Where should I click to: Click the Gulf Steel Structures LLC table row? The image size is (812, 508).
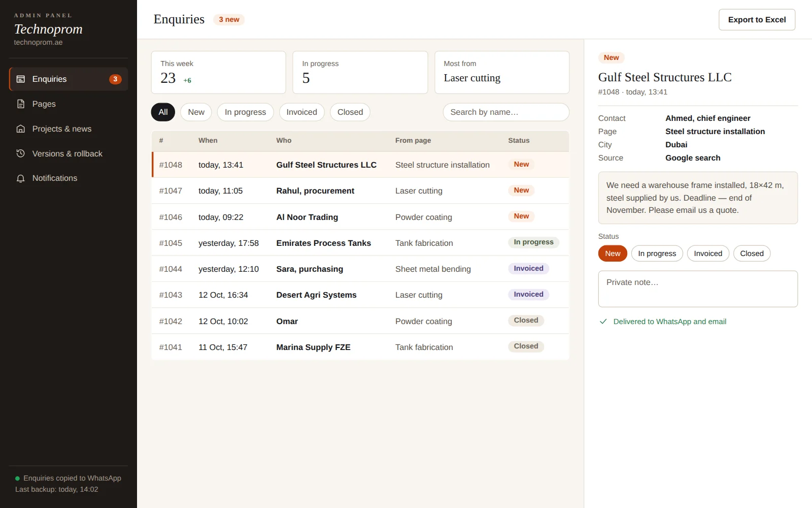coord(360,165)
